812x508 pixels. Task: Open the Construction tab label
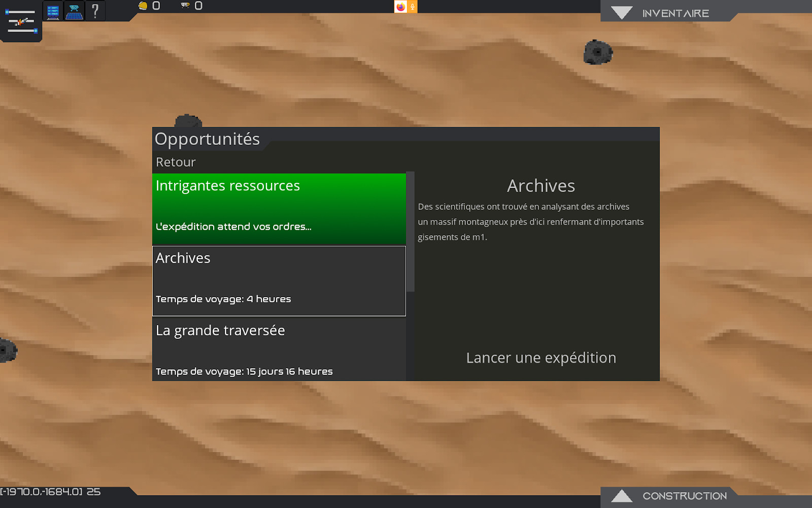[x=684, y=496]
